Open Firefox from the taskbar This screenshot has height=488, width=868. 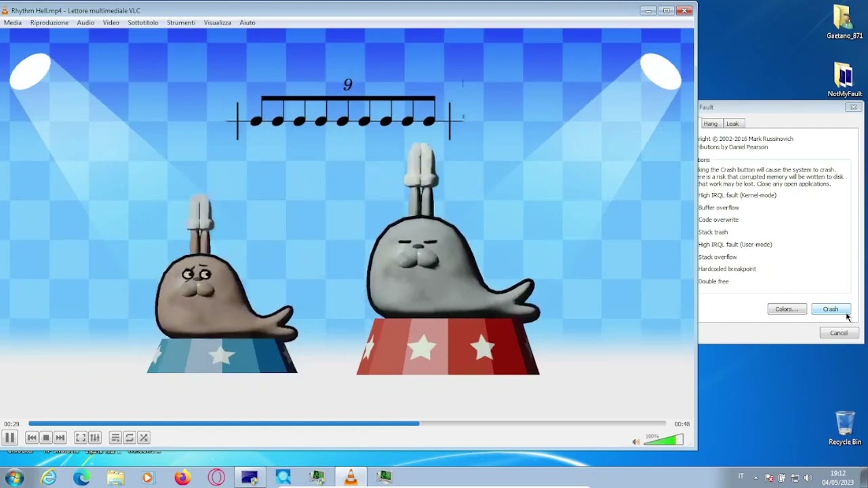(182, 477)
